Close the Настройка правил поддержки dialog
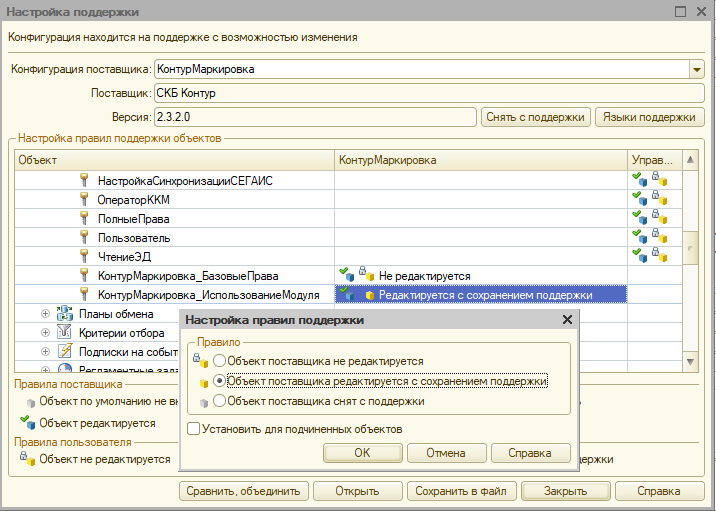The height and width of the screenshot is (511, 716). (x=567, y=320)
